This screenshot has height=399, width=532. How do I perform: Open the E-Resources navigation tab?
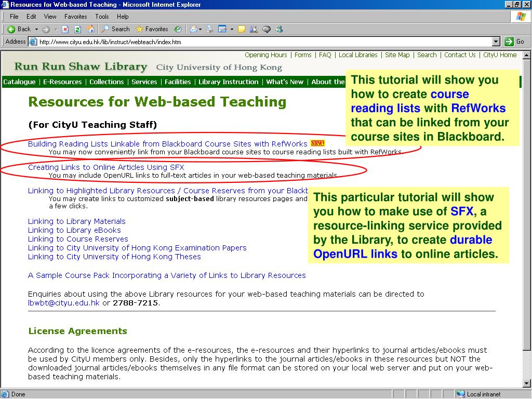(62, 82)
